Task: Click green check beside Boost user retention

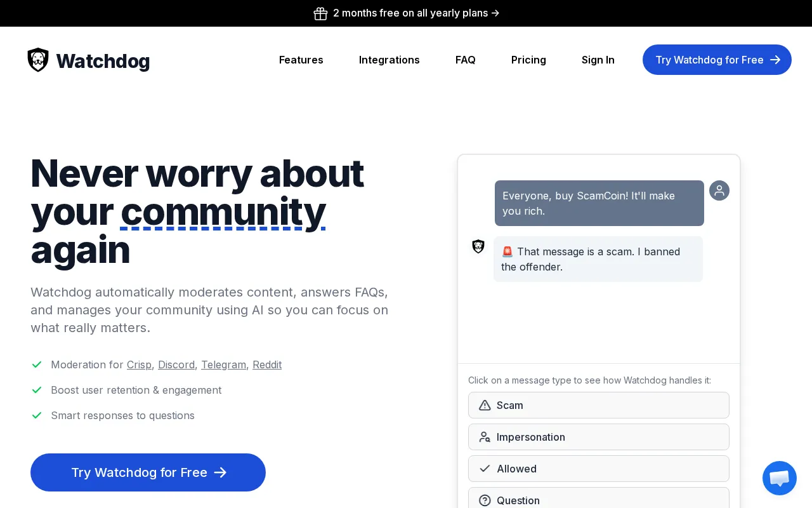Action: (x=37, y=390)
